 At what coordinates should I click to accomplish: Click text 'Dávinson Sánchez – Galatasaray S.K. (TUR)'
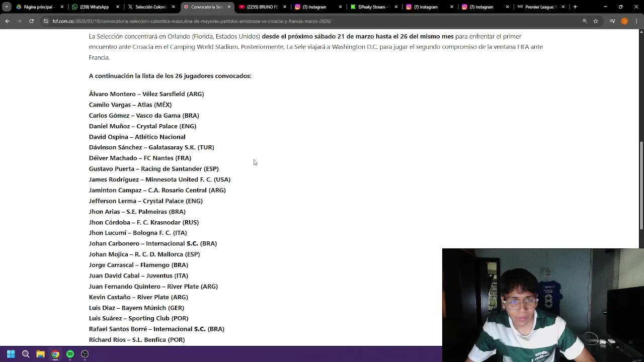pos(151,147)
